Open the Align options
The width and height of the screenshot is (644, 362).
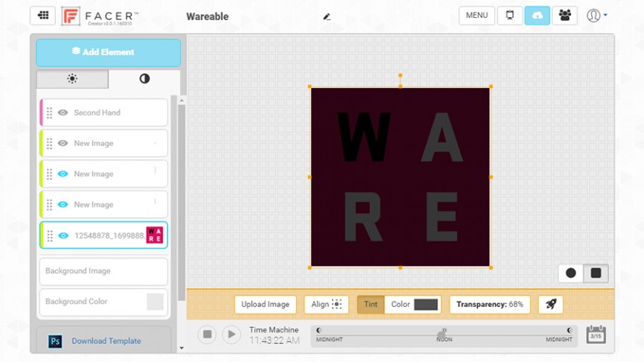click(x=326, y=305)
